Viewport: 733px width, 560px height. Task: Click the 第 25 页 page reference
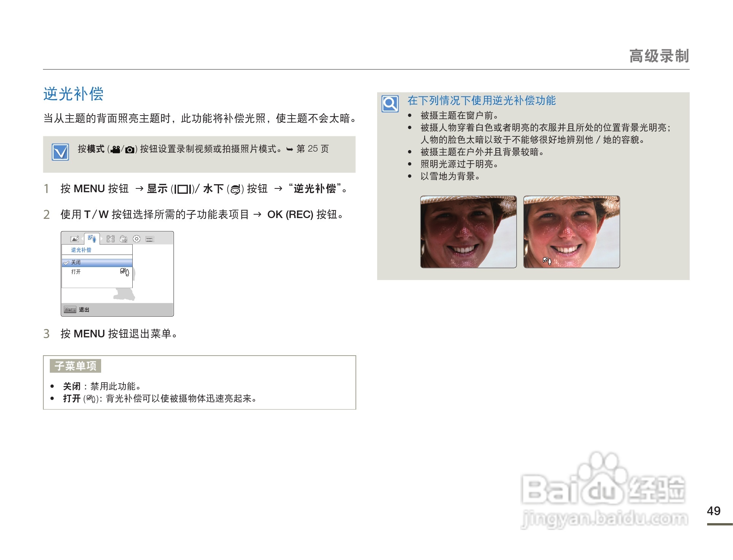pyautogui.click(x=313, y=149)
